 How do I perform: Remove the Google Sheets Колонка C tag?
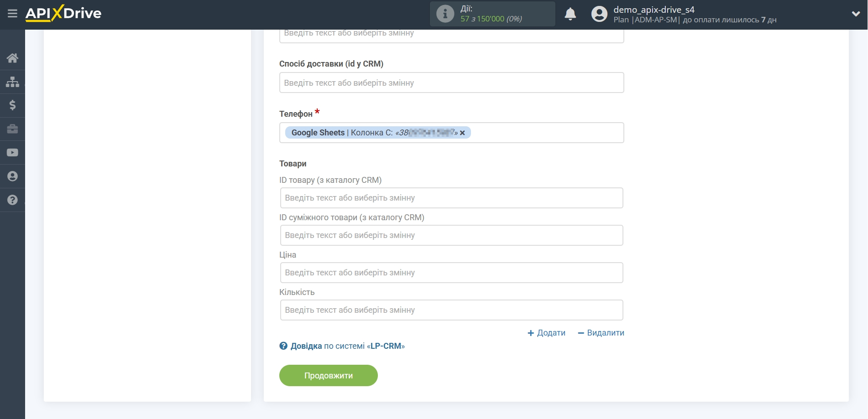coord(462,133)
